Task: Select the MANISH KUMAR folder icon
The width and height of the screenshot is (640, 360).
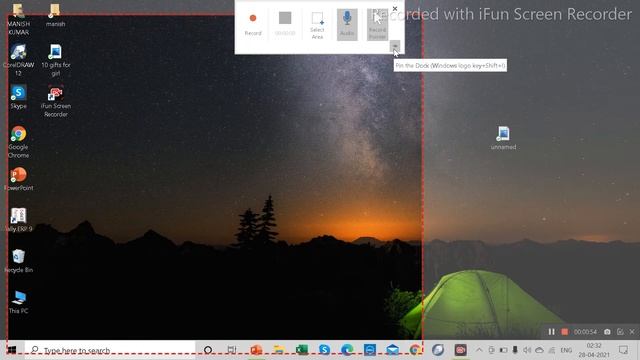Action: [18, 20]
